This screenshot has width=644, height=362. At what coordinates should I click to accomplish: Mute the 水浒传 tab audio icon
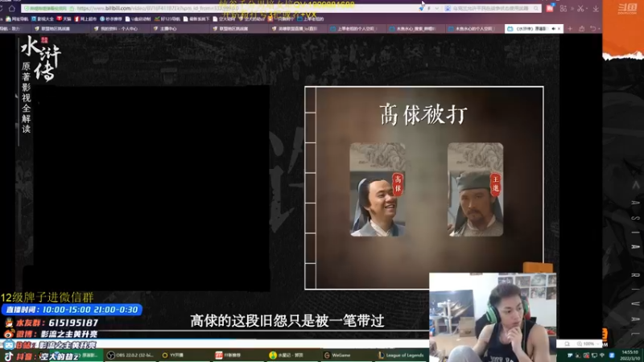[553, 29]
